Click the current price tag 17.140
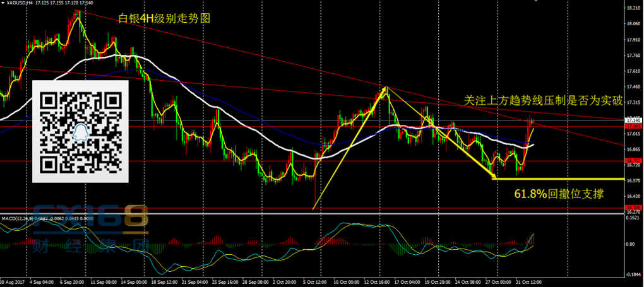 coord(633,120)
